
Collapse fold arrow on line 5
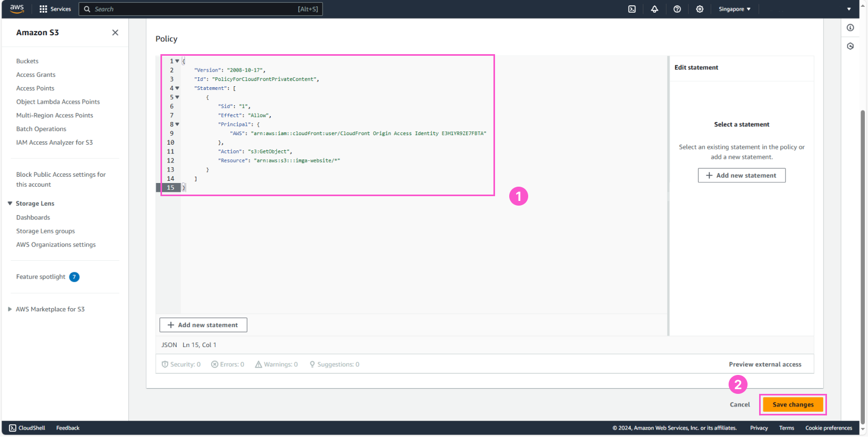[177, 97]
